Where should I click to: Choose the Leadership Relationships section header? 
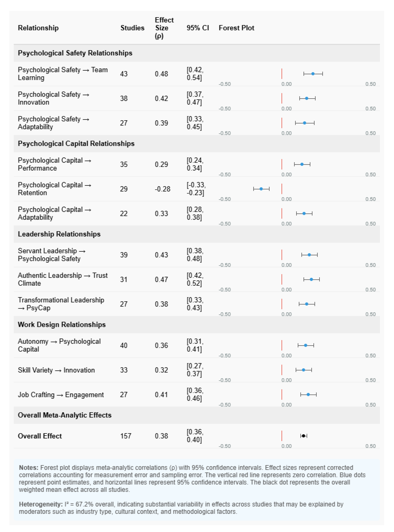(x=59, y=234)
